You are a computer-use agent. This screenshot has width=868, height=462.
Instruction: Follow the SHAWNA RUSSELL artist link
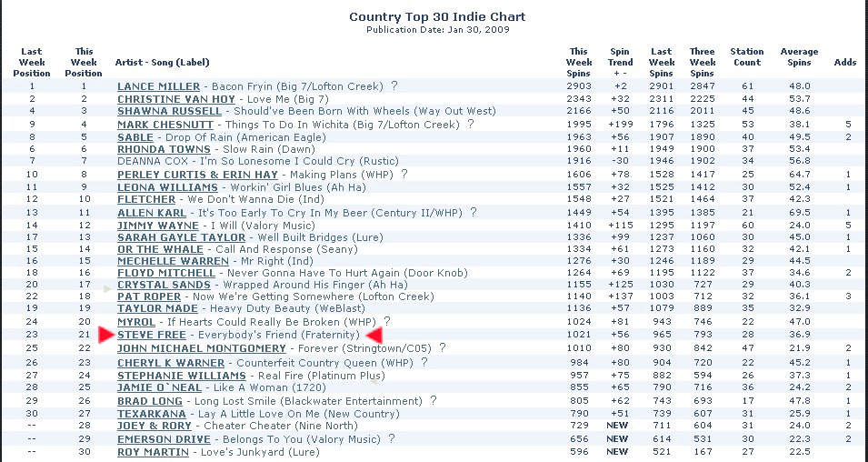[169, 111]
